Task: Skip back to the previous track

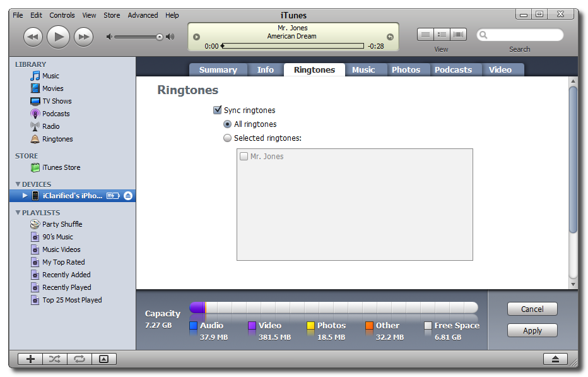Action: (x=33, y=37)
